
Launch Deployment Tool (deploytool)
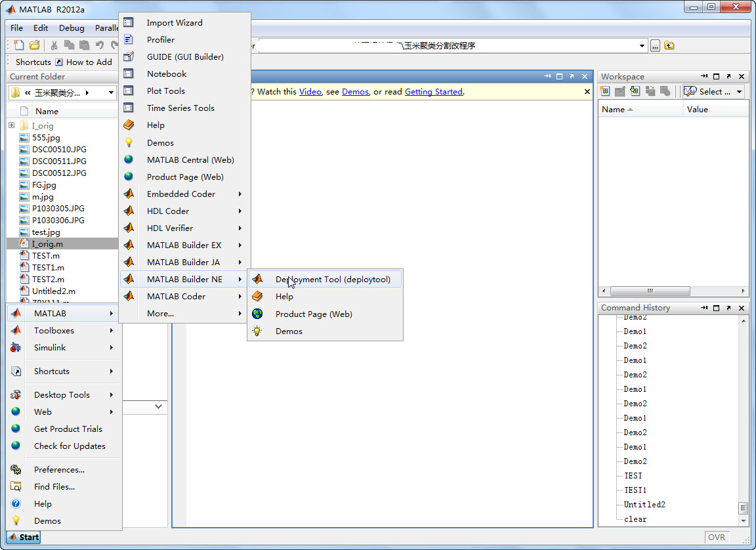325,279
